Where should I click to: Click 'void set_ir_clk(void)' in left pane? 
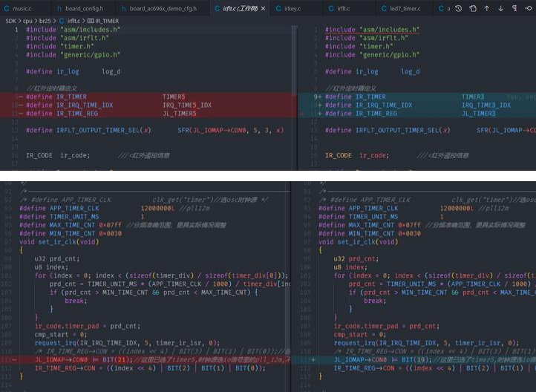pyautogui.click(x=59, y=241)
